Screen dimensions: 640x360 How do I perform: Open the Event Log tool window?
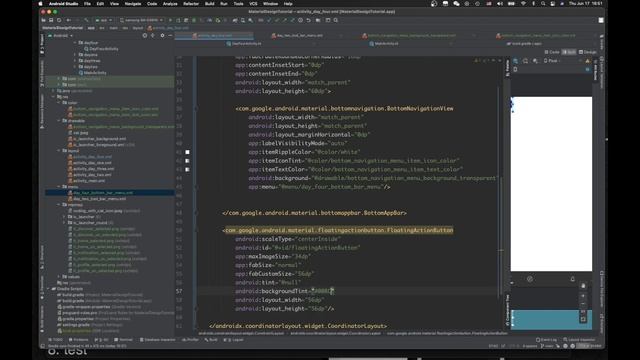[547, 340]
